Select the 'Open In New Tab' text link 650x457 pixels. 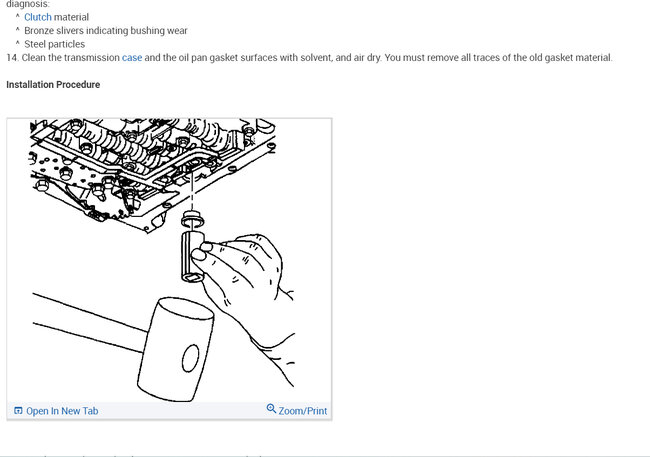tap(62, 411)
